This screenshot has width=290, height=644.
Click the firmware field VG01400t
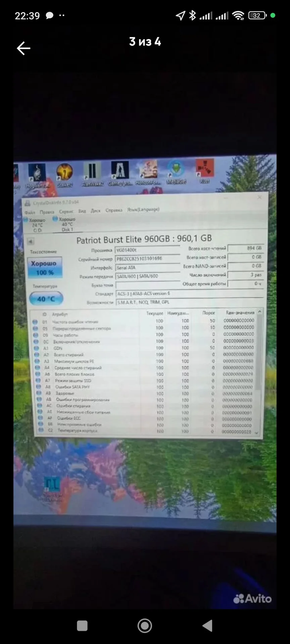pyautogui.click(x=147, y=250)
